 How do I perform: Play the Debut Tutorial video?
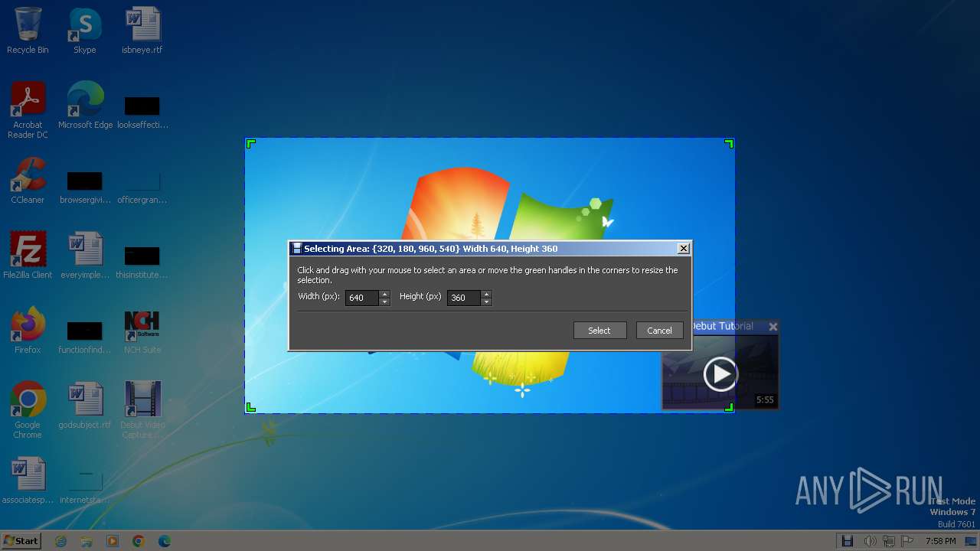720,373
